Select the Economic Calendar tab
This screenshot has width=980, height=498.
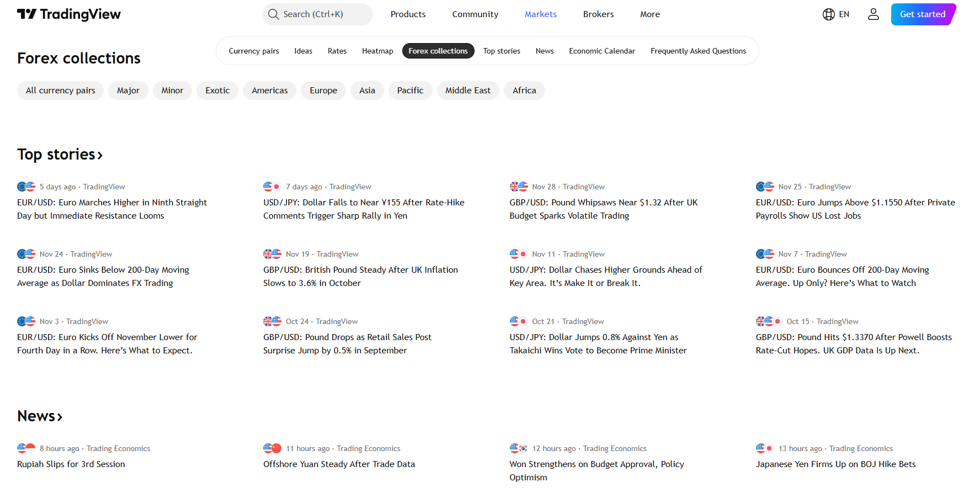pyautogui.click(x=601, y=51)
